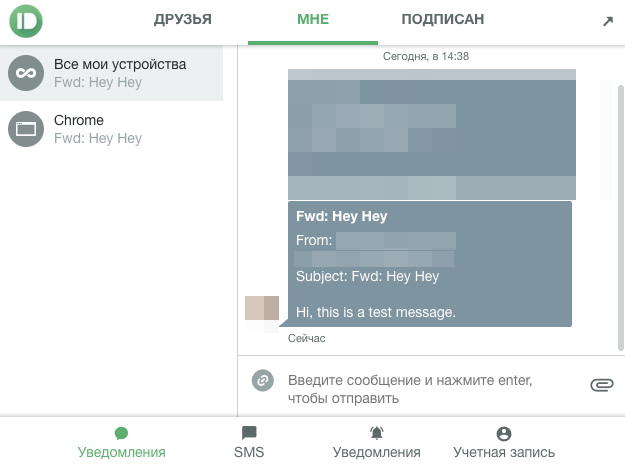Attach a file with paperclip icon
Screen dimensions: 625x464
601,385
